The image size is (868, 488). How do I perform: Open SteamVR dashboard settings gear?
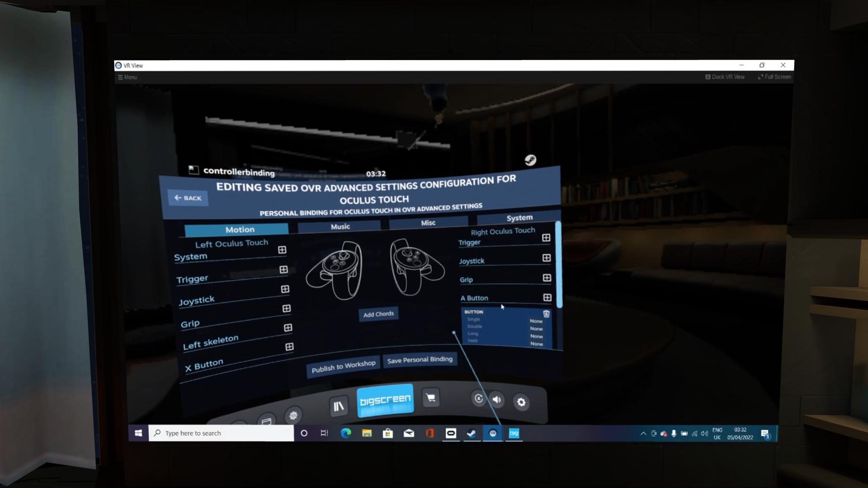tap(521, 402)
